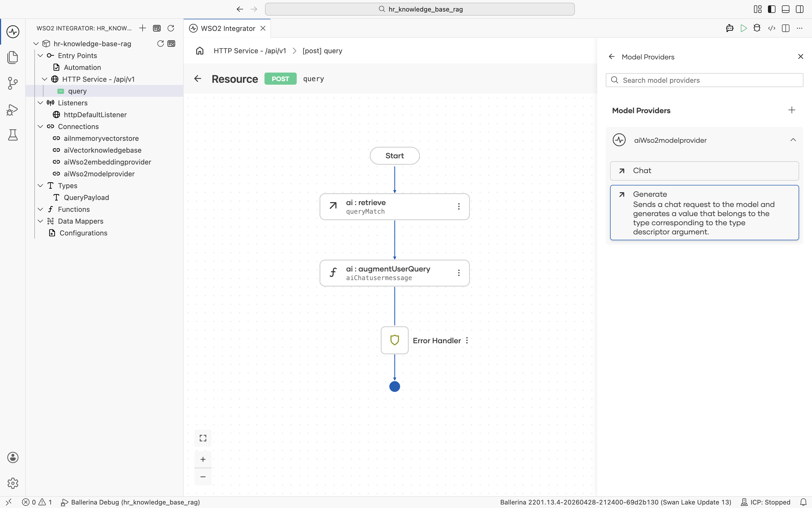
Task: Open the Manage settings gear
Action: point(13,483)
